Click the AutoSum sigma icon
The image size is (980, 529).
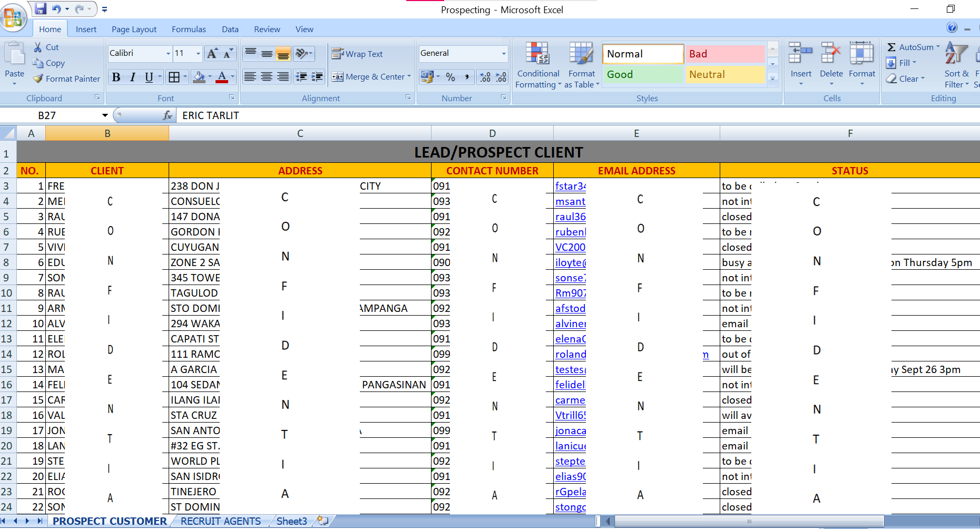(x=891, y=47)
